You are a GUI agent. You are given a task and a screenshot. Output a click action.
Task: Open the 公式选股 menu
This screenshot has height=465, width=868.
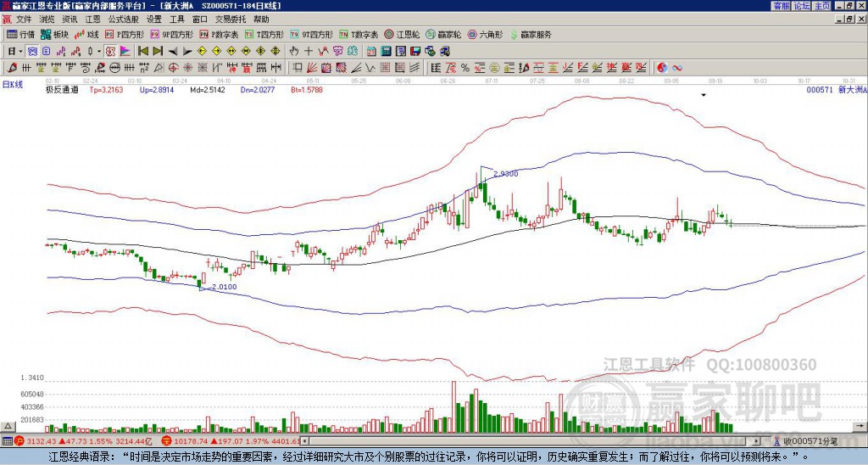pyautogui.click(x=124, y=20)
